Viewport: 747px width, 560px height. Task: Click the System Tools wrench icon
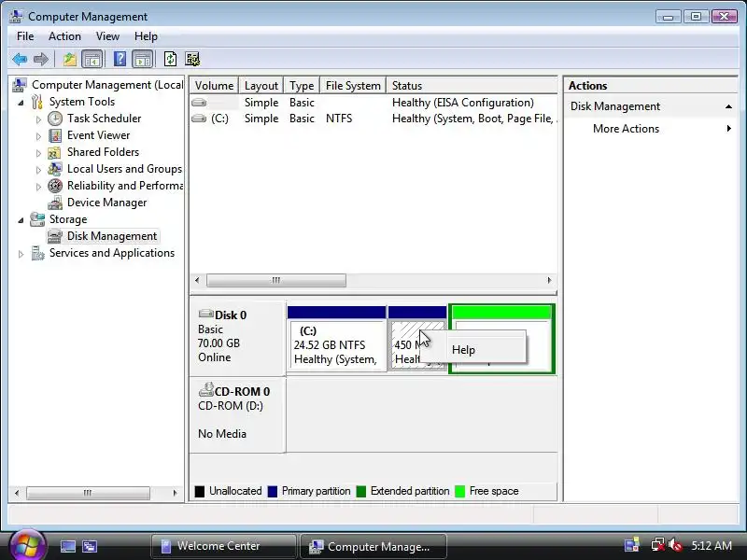tap(37, 102)
